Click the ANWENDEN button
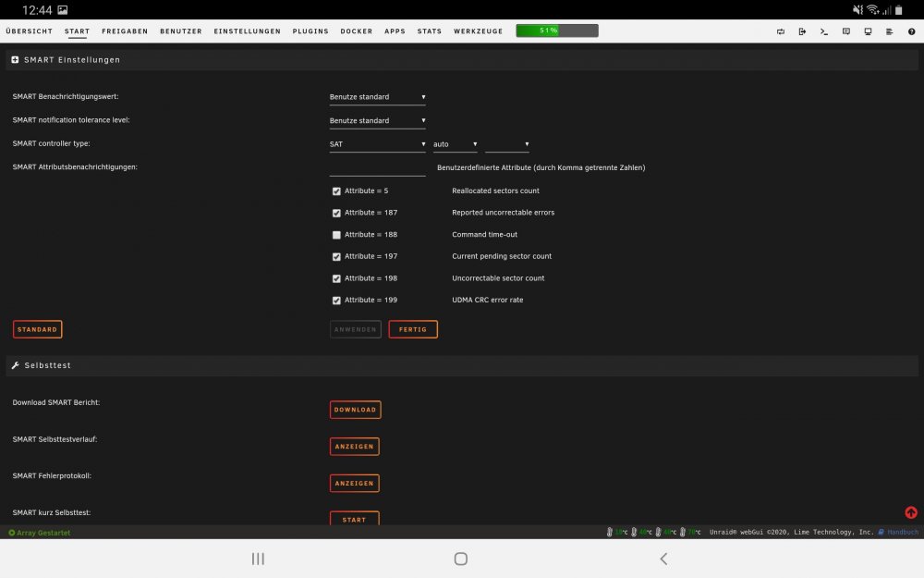This screenshot has width=924, height=578. click(x=356, y=329)
